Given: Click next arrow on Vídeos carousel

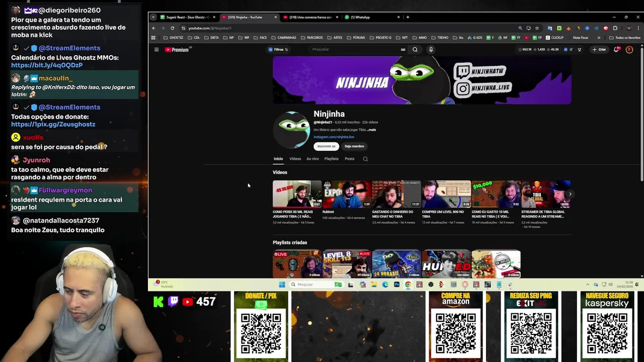Looking at the screenshot, I should click(x=570, y=194).
